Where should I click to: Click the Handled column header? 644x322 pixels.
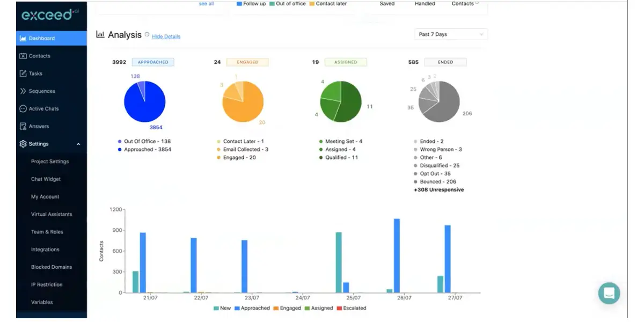coord(425,3)
